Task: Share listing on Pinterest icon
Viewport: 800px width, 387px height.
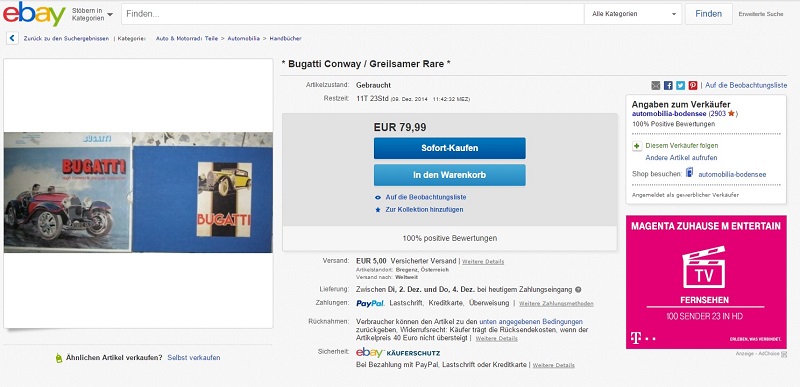Action: pyautogui.click(x=692, y=86)
